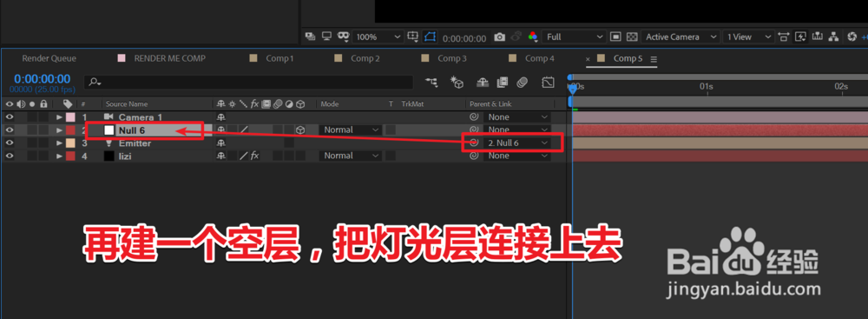Open Full resolution dropdown
Viewport: 868px width, 319px height.
(574, 37)
